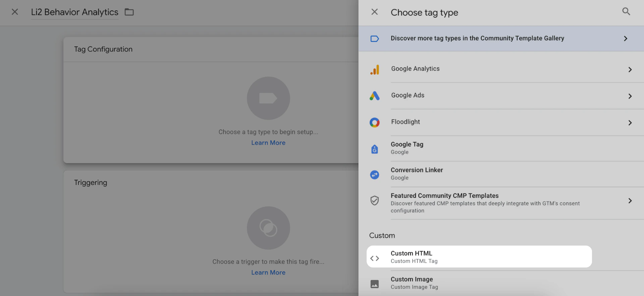
Task: Select the Google Tag option
Action: click(501, 148)
